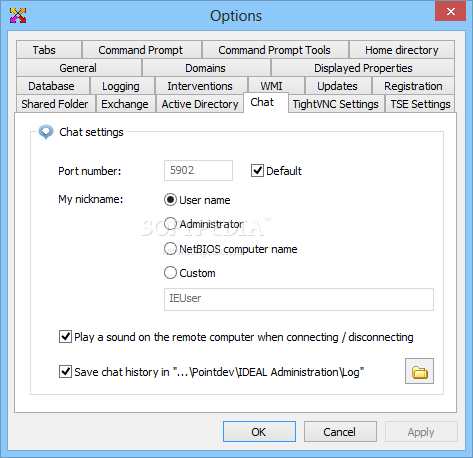Click the Cancel button
This screenshot has width=473, height=458.
tap(340, 431)
